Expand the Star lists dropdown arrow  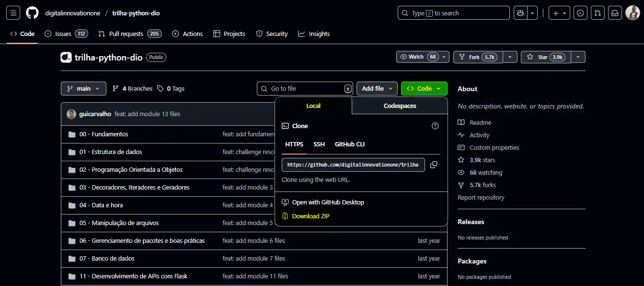(x=578, y=57)
